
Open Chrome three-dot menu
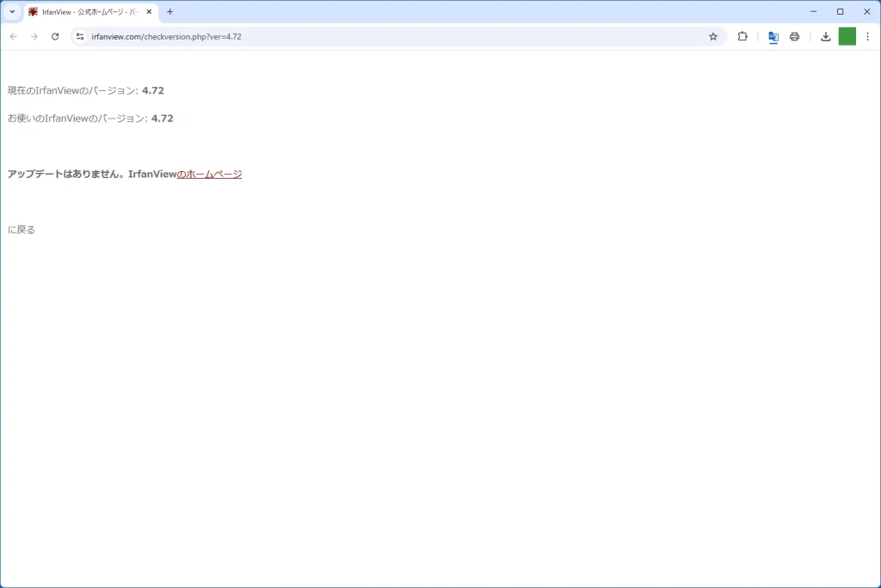click(x=867, y=36)
